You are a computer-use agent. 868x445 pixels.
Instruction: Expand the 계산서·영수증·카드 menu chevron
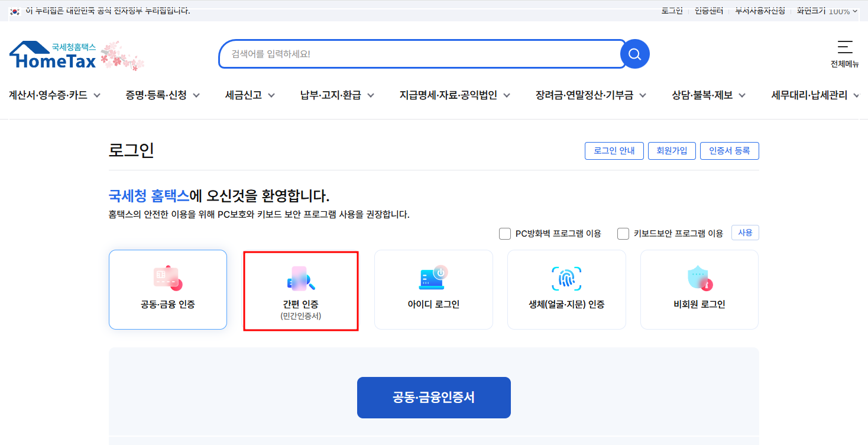pos(97,95)
